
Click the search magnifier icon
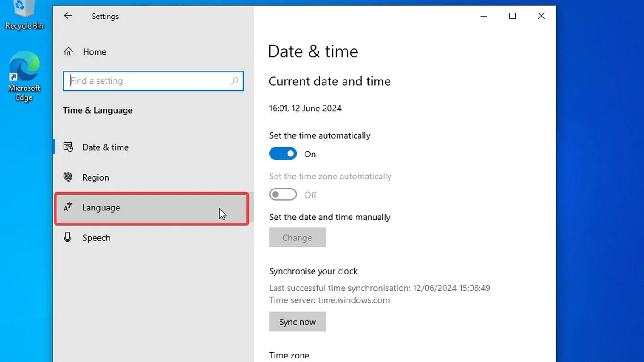234,81
